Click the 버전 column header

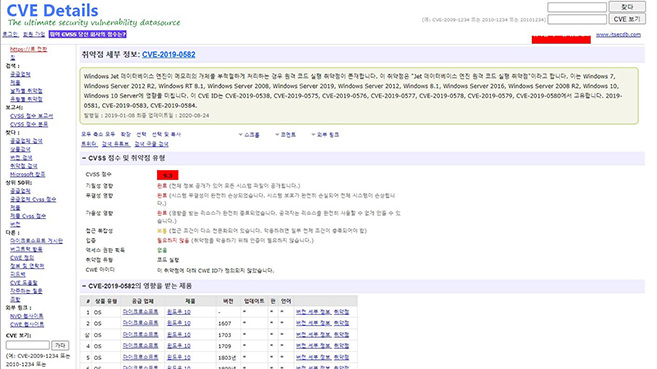(x=228, y=301)
